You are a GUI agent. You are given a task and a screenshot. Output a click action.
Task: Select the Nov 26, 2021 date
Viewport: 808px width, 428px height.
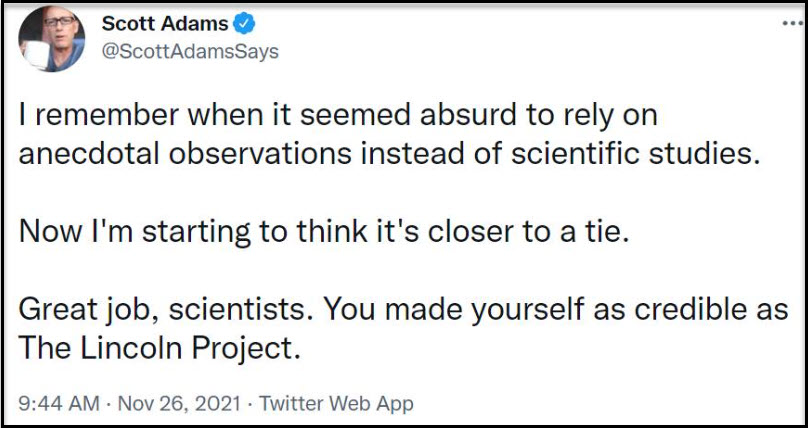pyautogui.click(x=179, y=403)
